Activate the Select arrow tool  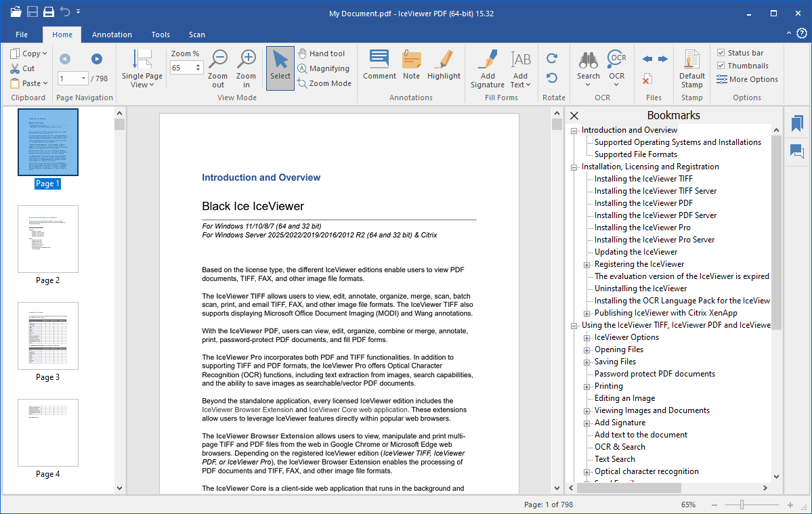tap(280, 68)
